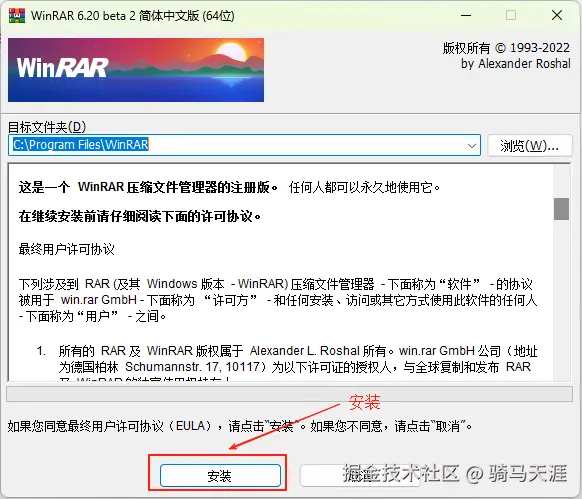Click the 最终用户许可协议 heading text
The image size is (582, 499).
(66, 249)
